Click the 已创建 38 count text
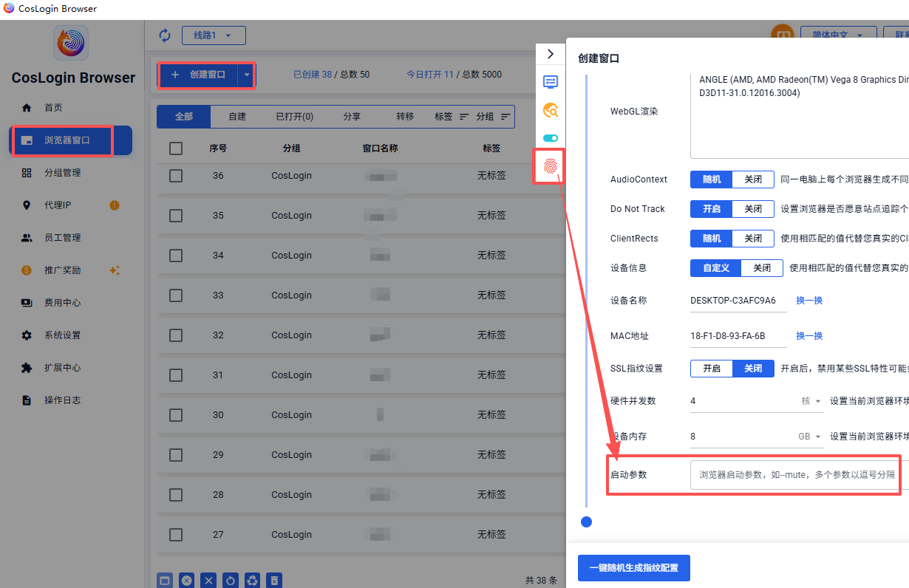This screenshot has width=909, height=588. point(313,75)
